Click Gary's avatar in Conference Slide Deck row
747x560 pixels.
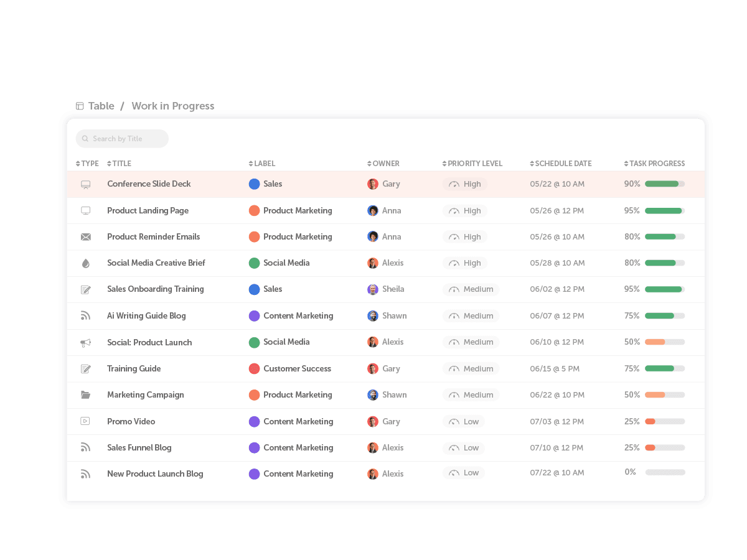coord(373,184)
